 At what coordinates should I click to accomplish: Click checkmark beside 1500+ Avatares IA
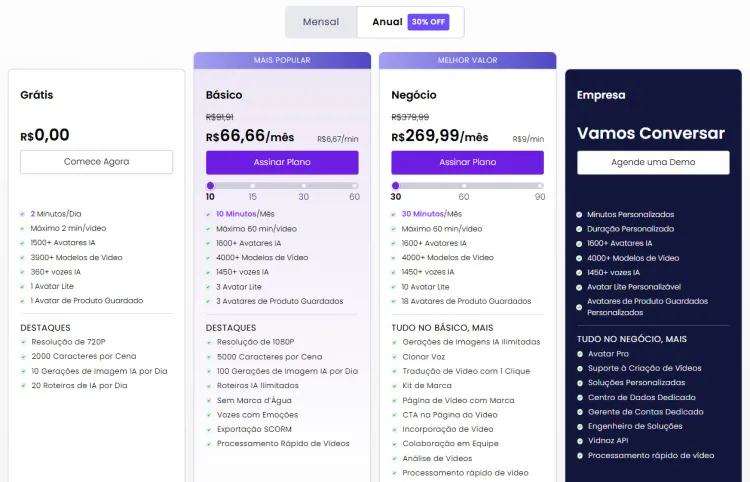coord(22,243)
